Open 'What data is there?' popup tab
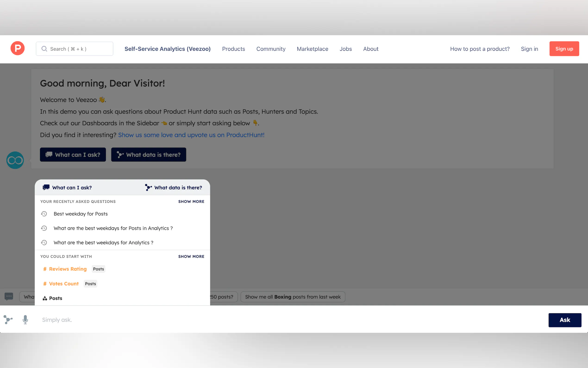Image resolution: width=588 pixels, height=368 pixels. point(173,187)
